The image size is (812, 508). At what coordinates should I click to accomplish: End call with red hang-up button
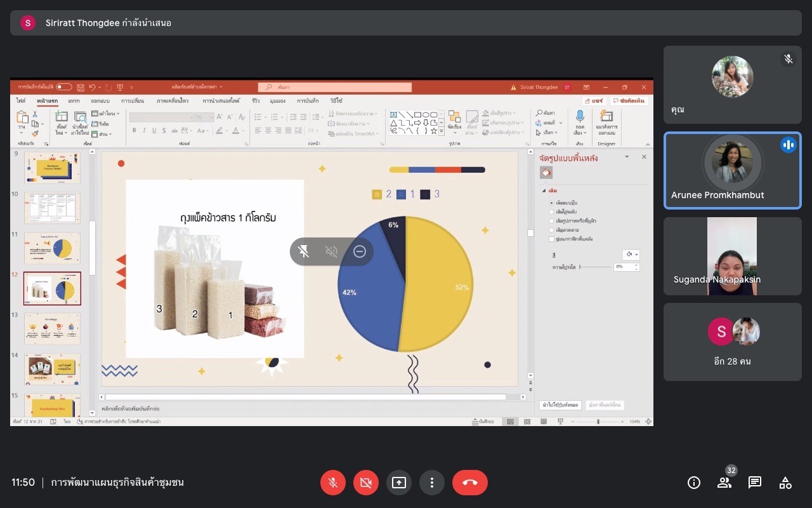coord(469,483)
